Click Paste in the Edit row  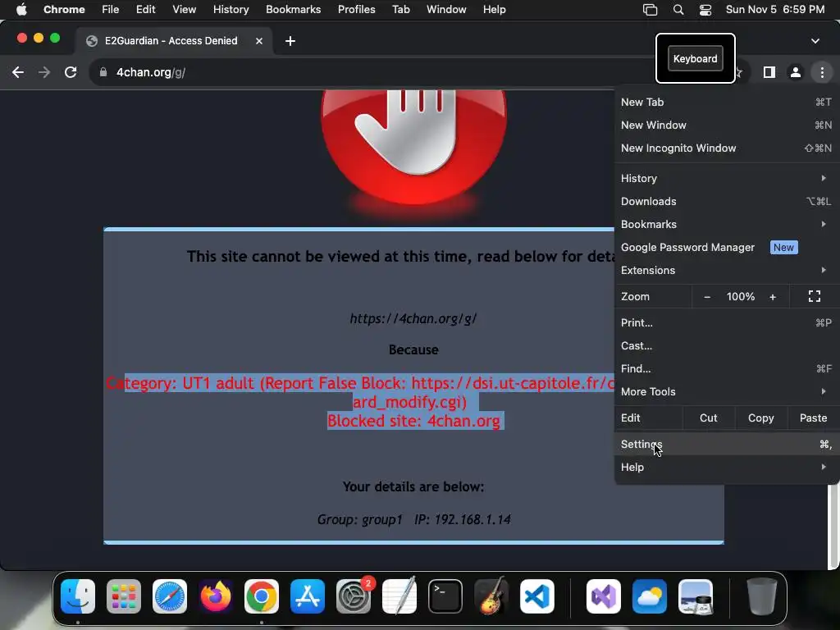pos(813,418)
